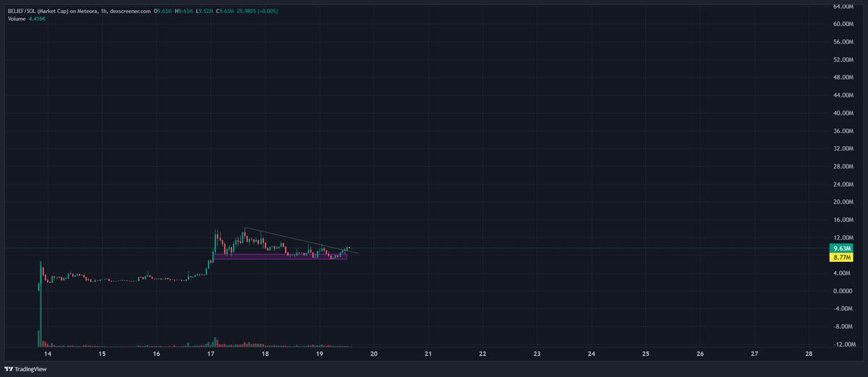Viewport: 868px width, 377px height.
Task: Click date 18 on the time axis
Action: coord(265,355)
